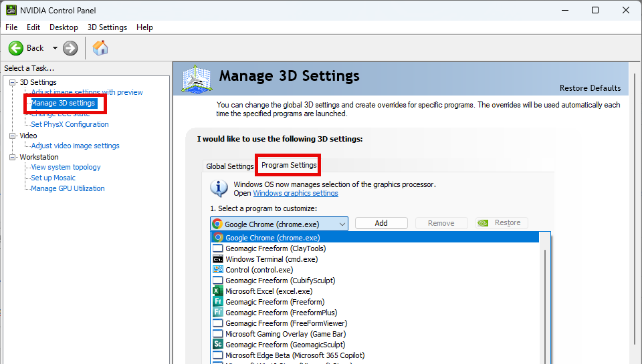Click the Chrome icon in selected list row
The image size is (642, 364).
tap(218, 237)
